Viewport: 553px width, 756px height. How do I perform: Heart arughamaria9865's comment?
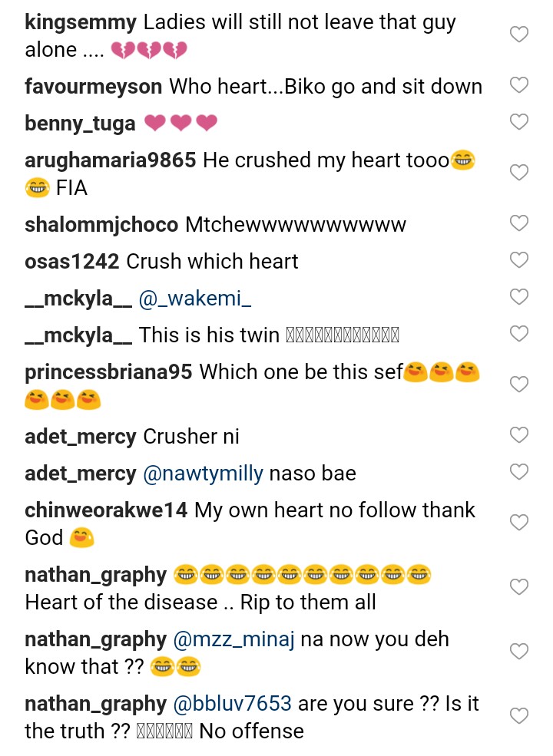tap(519, 173)
